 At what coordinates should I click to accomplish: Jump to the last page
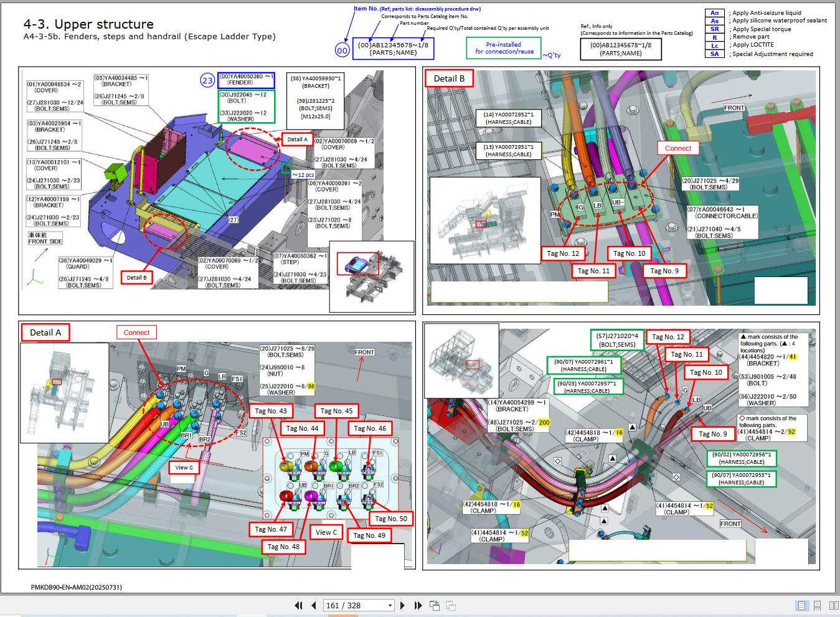(418, 605)
